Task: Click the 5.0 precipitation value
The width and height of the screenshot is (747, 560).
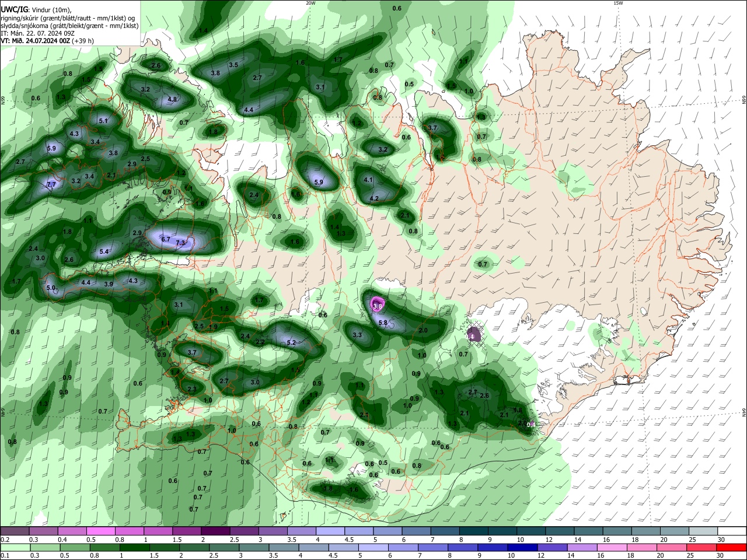Action: click(x=51, y=288)
